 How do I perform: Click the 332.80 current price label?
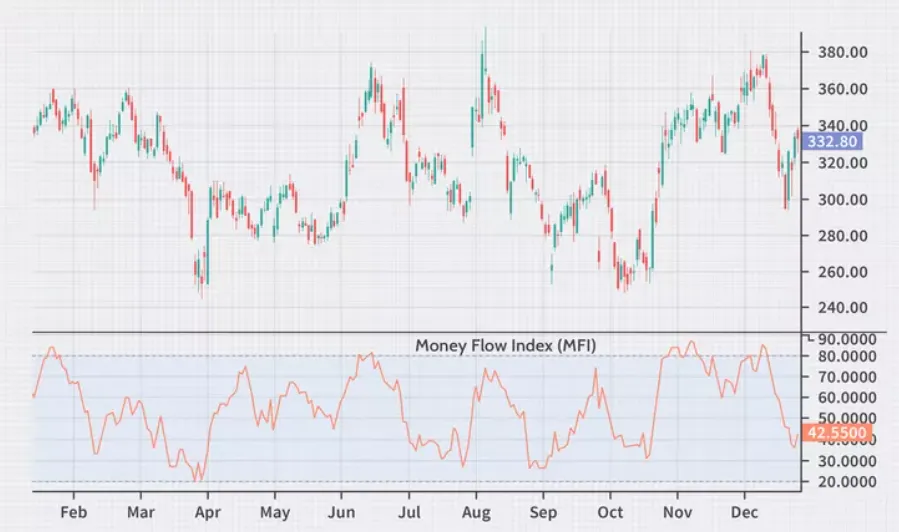point(832,142)
